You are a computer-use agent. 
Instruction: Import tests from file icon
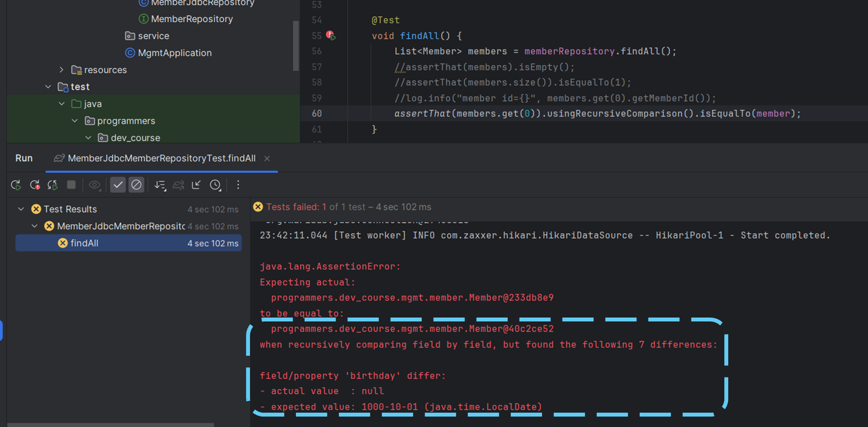196,185
